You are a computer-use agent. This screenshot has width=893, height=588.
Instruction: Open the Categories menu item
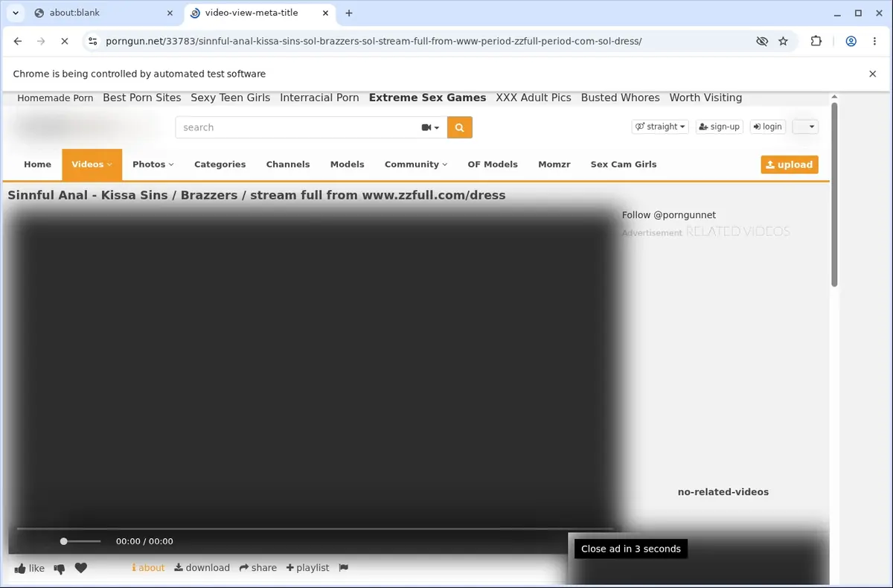[x=220, y=164]
